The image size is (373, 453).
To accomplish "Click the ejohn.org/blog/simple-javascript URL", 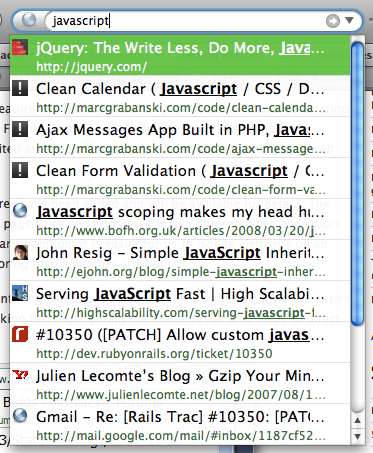I will coord(181,272).
